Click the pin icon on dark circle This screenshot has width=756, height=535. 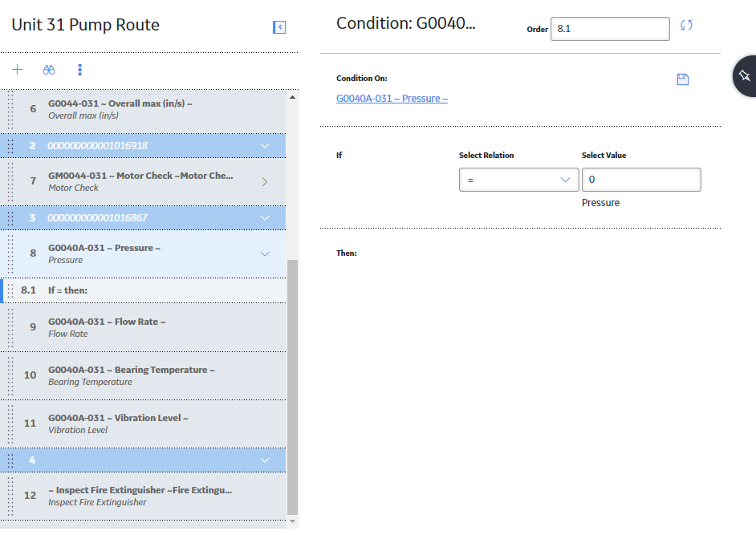click(x=745, y=75)
